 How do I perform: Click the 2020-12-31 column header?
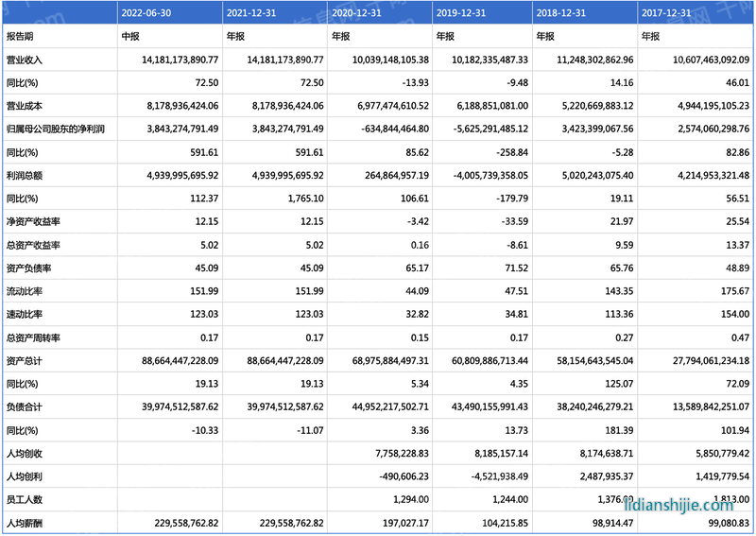[356, 13]
